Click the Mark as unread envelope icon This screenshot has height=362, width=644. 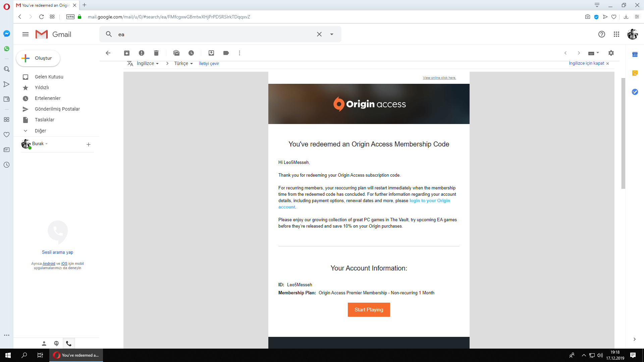[176, 53]
